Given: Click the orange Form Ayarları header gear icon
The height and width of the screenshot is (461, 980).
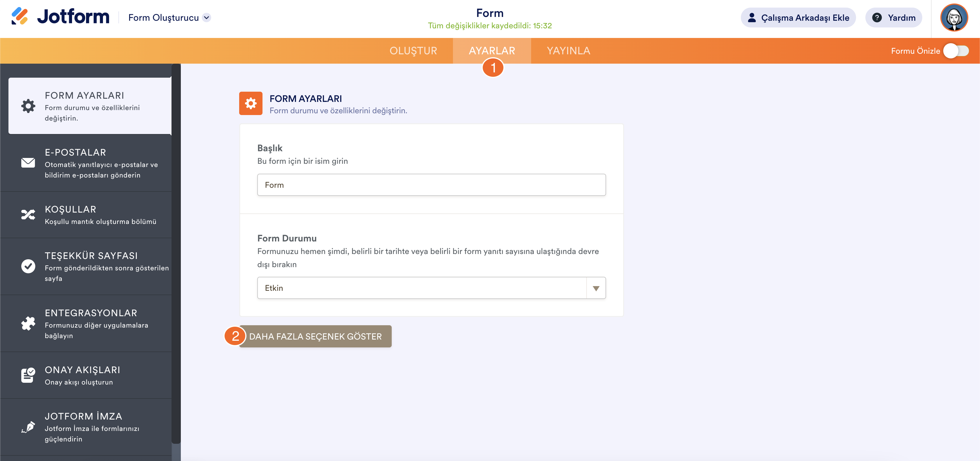Looking at the screenshot, I should click(x=251, y=103).
